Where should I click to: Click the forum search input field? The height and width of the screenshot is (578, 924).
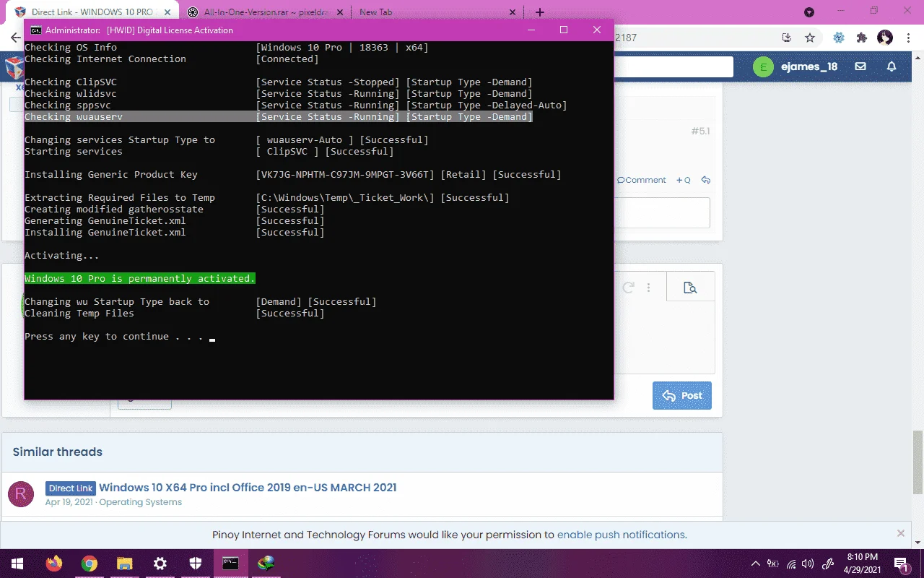click(x=673, y=67)
